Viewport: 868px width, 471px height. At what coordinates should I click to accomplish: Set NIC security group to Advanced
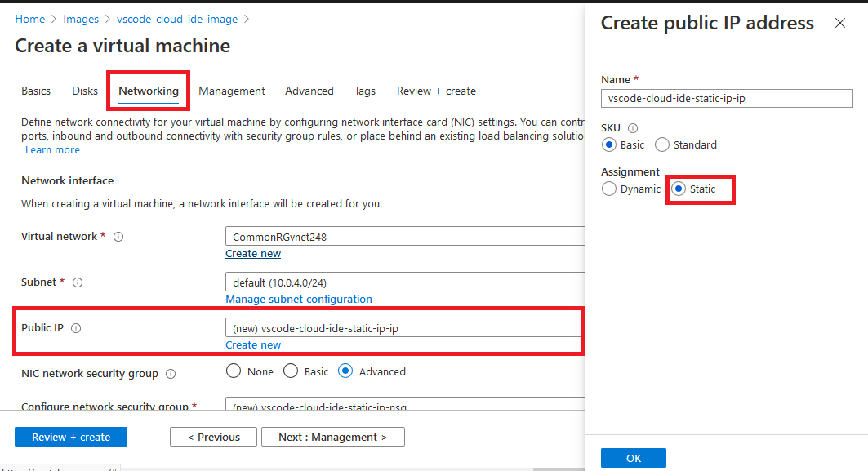[x=345, y=371]
